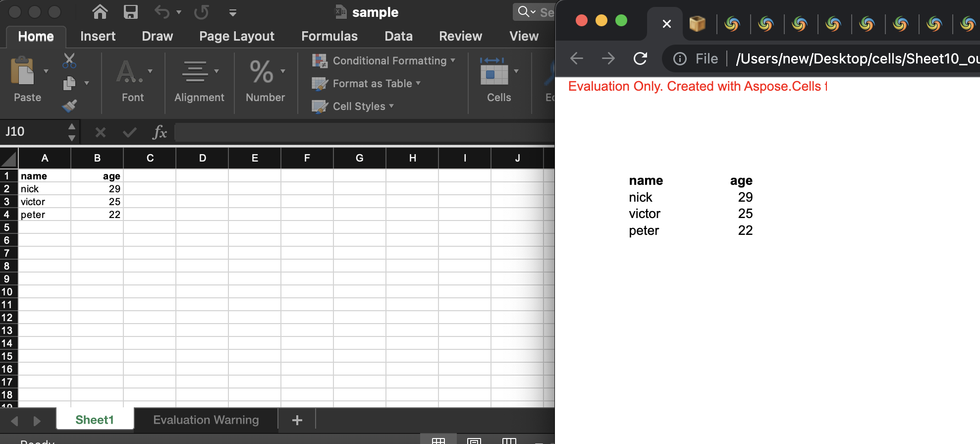Open the Page Layout tab
The image size is (980, 444).
pos(236,36)
